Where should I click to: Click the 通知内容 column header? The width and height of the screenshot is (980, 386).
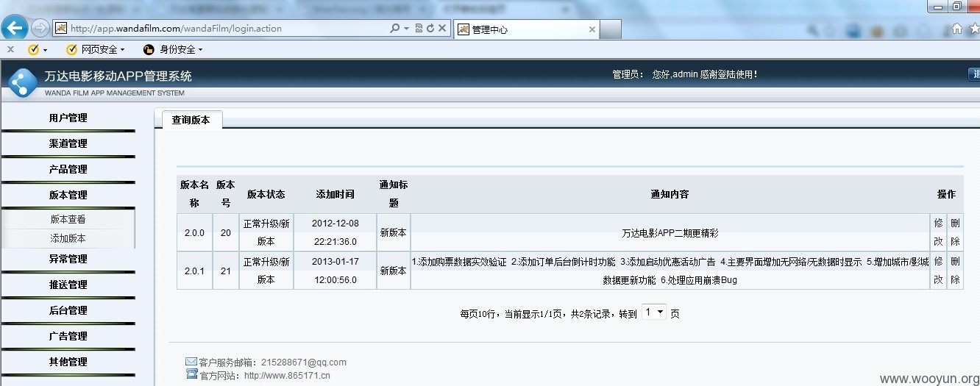pos(670,195)
